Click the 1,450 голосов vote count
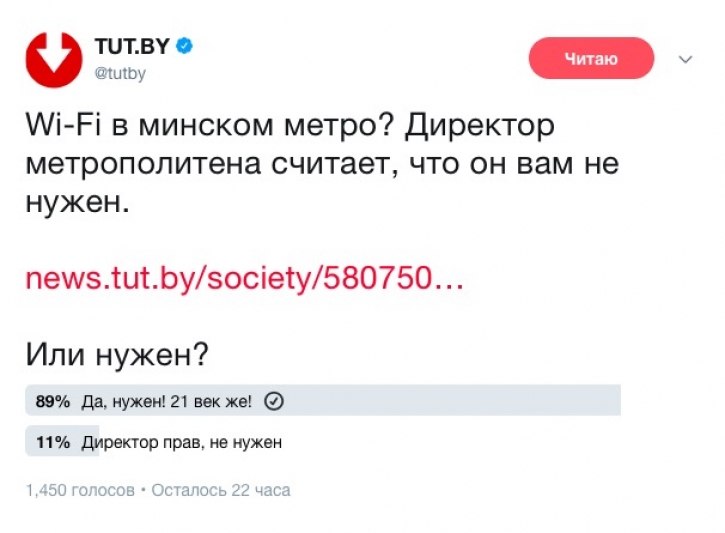Screen dimensions: 725x533 [x=80, y=491]
